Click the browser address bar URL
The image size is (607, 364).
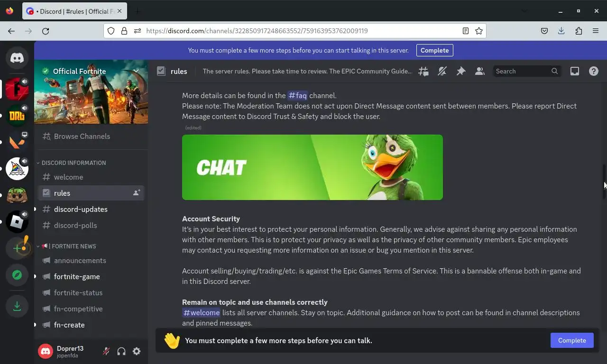(257, 31)
